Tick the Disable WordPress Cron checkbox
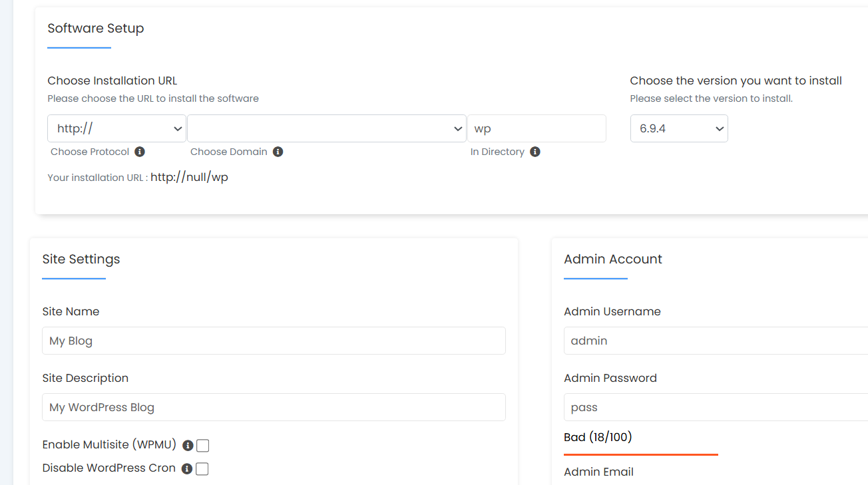 [x=202, y=469]
